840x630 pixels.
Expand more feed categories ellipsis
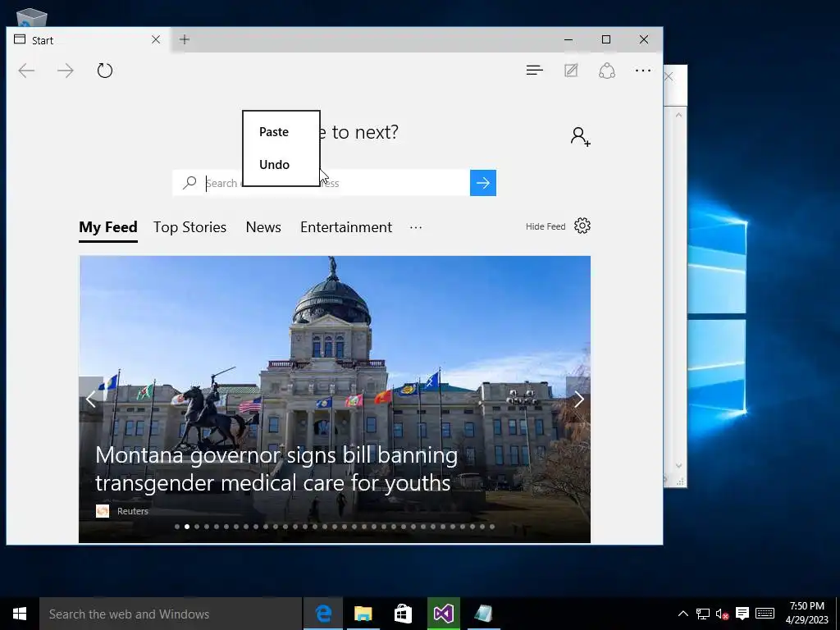click(x=416, y=228)
